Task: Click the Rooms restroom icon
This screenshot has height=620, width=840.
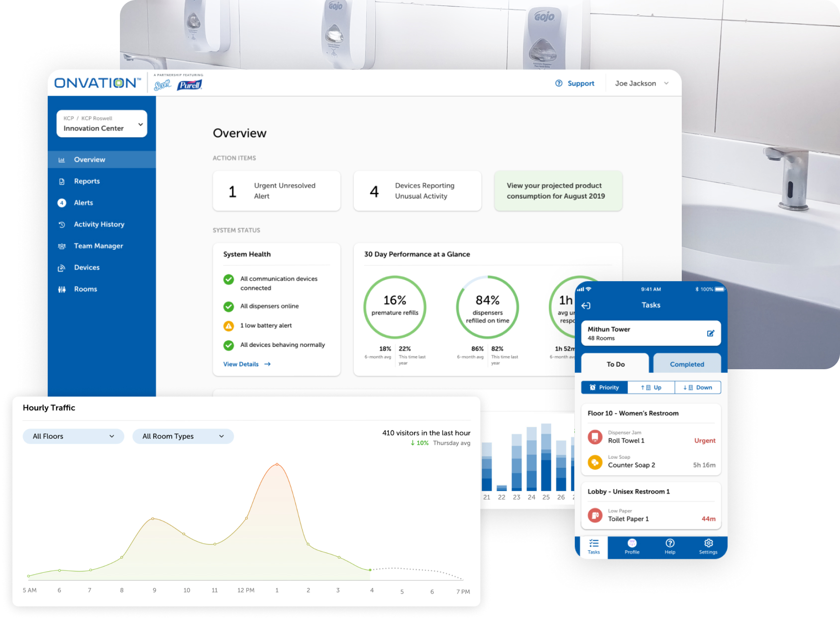Action: click(62, 289)
